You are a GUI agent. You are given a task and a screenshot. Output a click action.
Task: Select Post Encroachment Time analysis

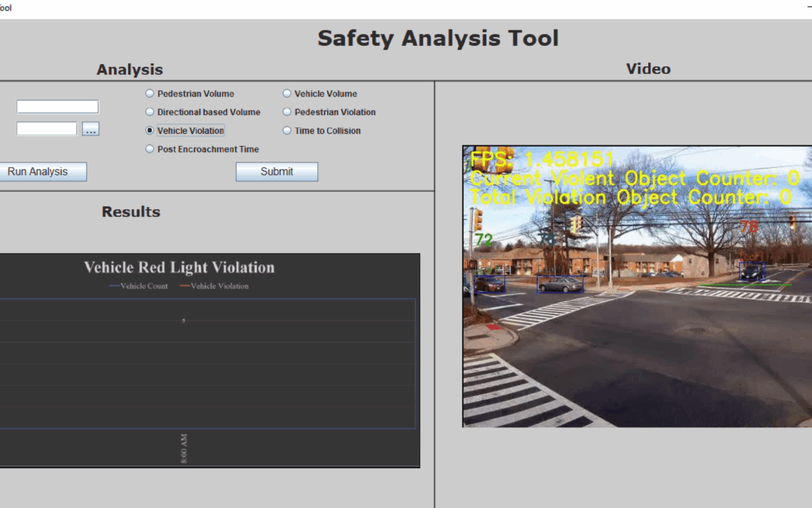coord(150,149)
